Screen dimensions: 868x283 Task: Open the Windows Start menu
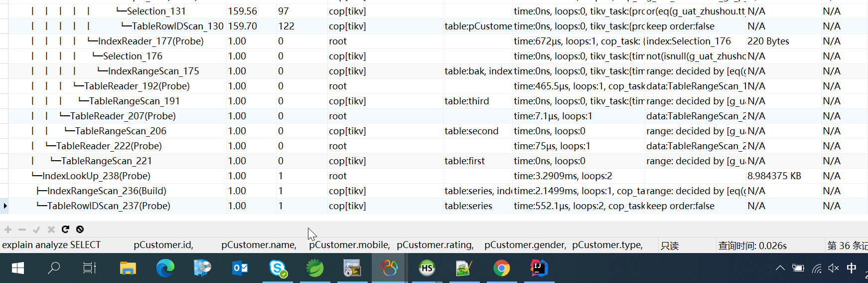point(18,269)
